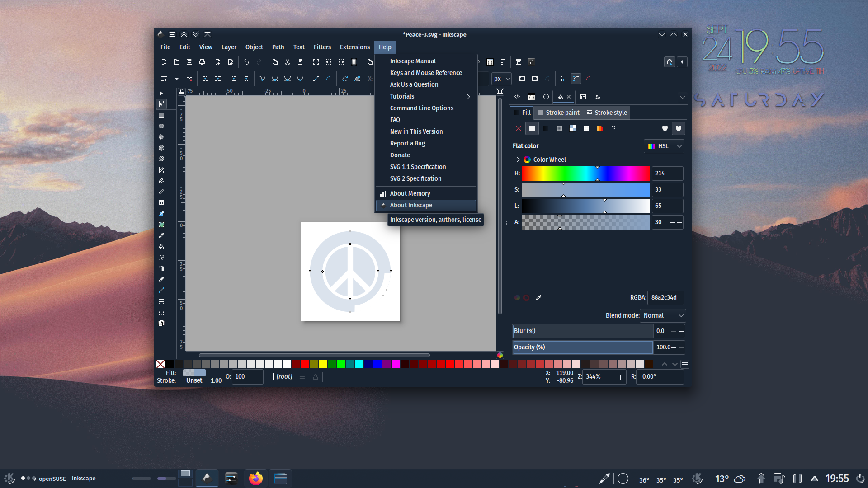Select the Ellipse tool
This screenshot has width=868, height=488.
coord(161,126)
